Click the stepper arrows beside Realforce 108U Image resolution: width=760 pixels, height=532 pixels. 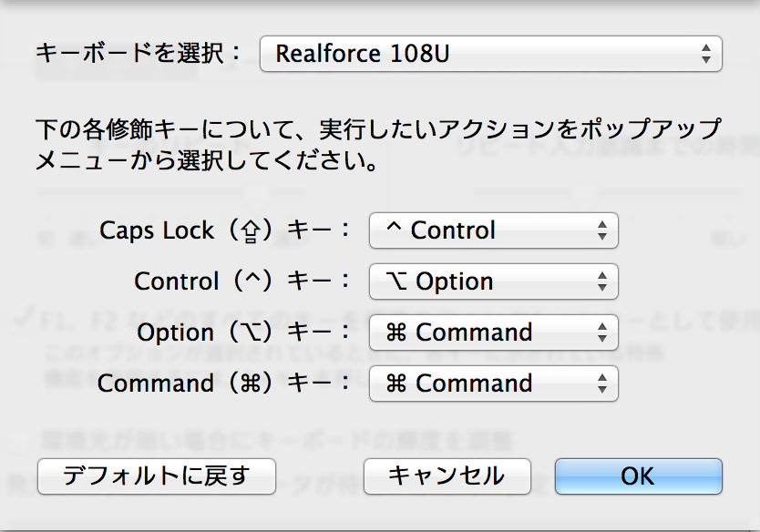708,54
